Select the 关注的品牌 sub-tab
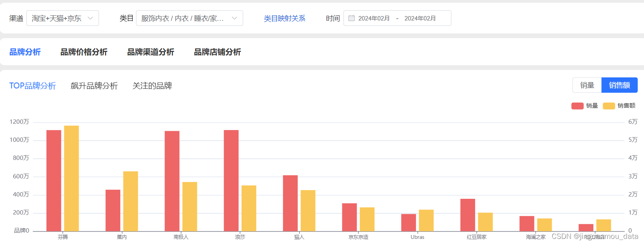 coord(152,86)
